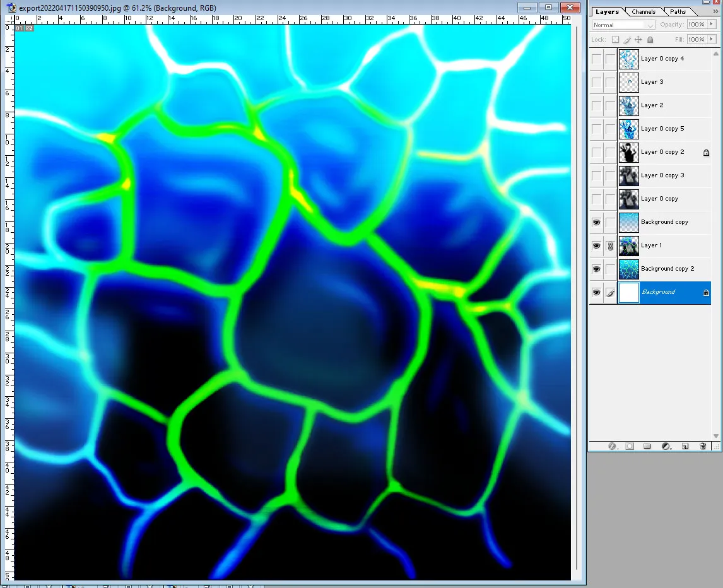Image resolution: width=723 pixels, height=588 pixels.
Task: Click the link box beside Background copy 2
Action: 610,269
